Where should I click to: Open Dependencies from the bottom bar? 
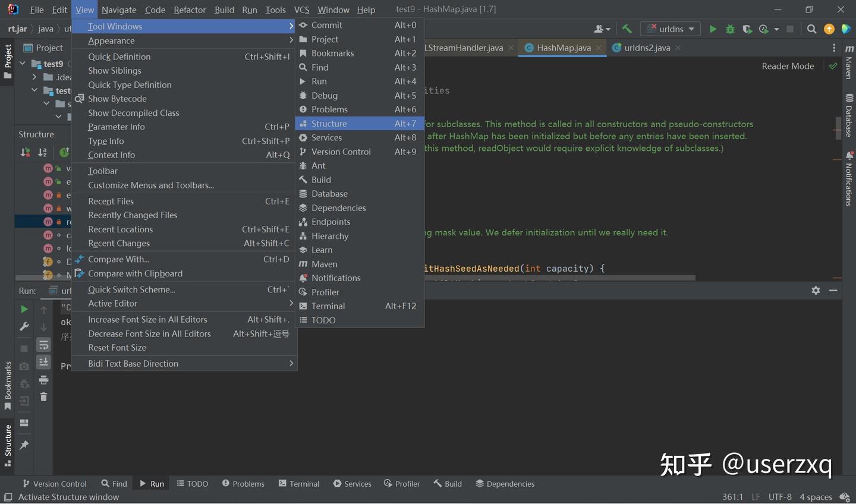(x=505, y=484)
